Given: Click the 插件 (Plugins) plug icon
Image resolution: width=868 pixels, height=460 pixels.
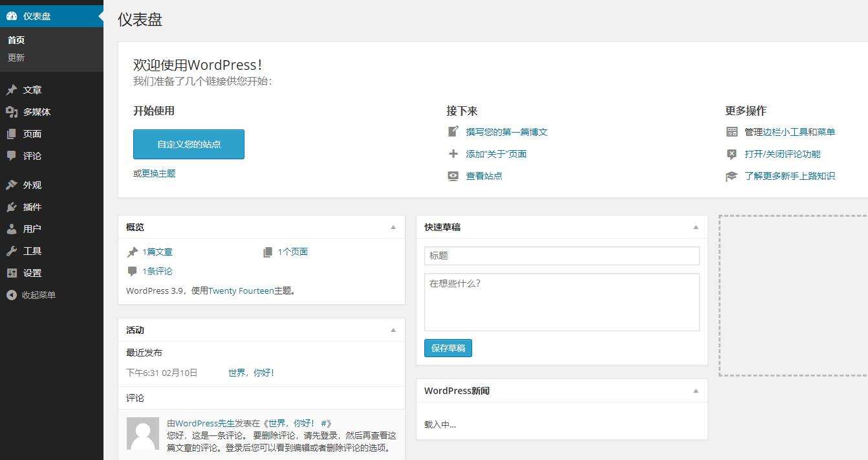Looking at the screenshot, I should 12,207.
